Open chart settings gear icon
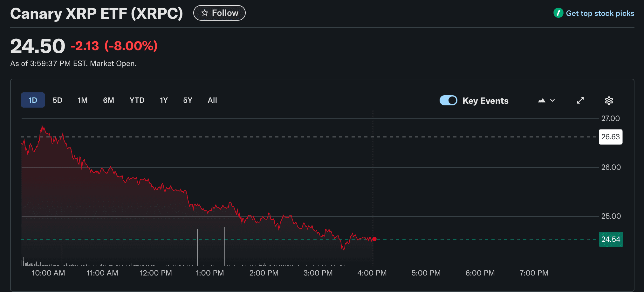 point(609,101)
